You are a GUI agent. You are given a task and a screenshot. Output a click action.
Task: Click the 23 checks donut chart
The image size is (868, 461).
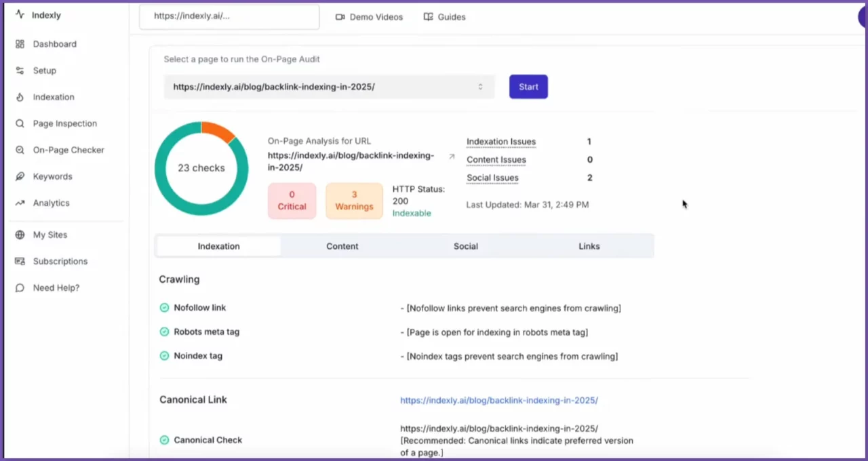click(x=201, y=168)
